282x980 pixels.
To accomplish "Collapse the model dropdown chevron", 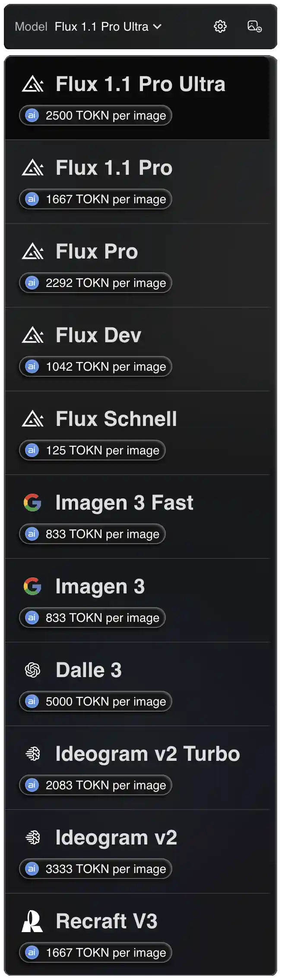I will [x=156, y=26].
